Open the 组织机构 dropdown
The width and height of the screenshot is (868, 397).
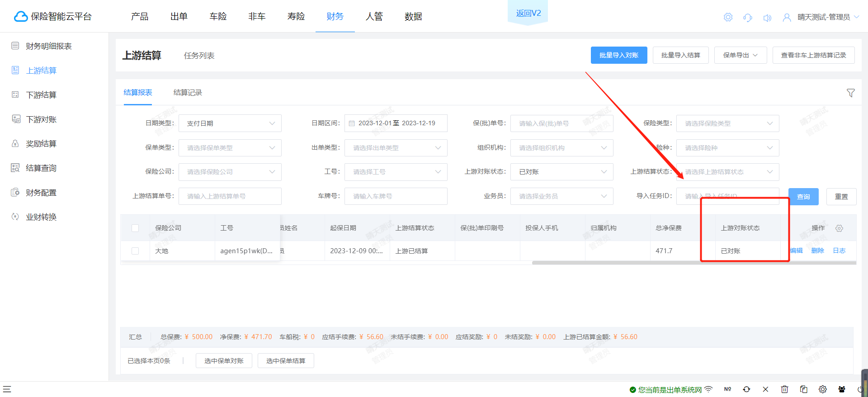coord(562,147)
